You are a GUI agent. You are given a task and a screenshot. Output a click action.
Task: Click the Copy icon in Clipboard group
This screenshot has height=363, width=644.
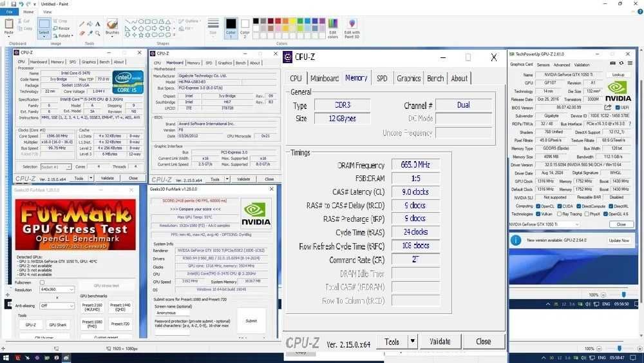tap(20, 28)
